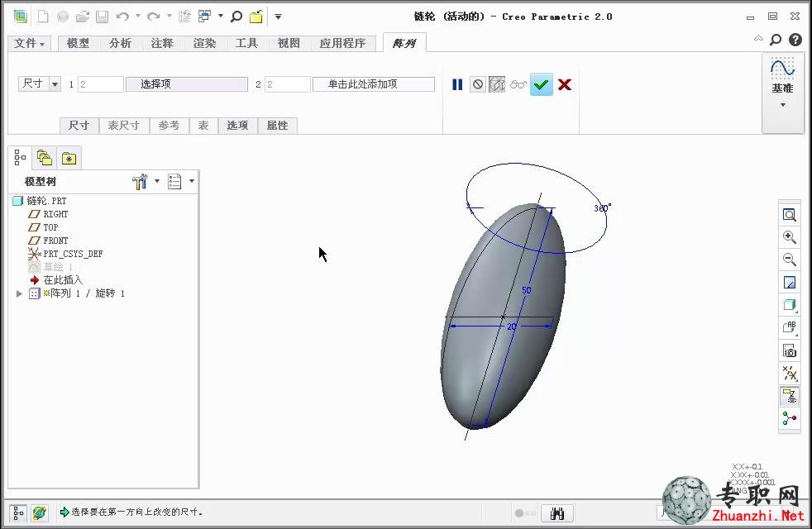This screenshot has width=812, height=529.
Task: Open the Windows switcher dropdown arrow
Action: pos(221,17)
